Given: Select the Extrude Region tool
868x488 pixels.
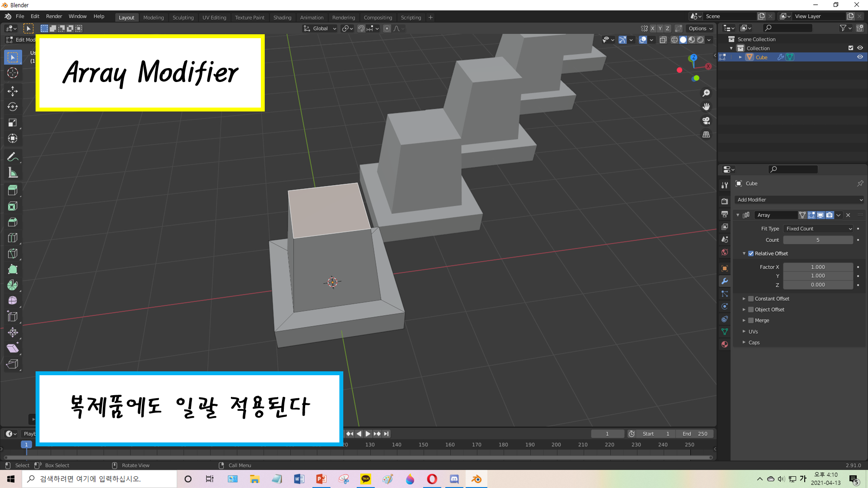Looking at the screenshot, I should tap(13, 190).
